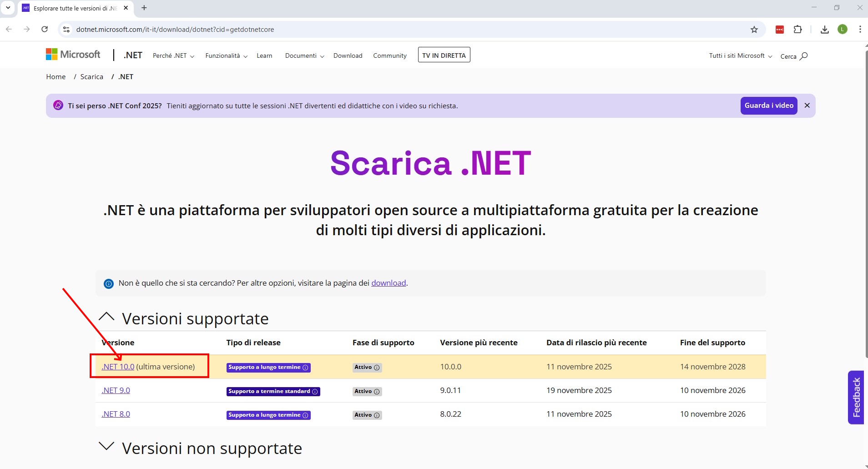This screenshot has height=469, width=868.
Task: Open the browser extensions puzzle icon
Action: coord(797,30)
